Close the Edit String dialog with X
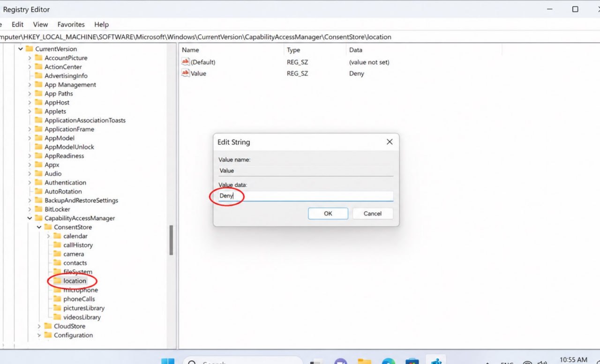 (389, 142)
